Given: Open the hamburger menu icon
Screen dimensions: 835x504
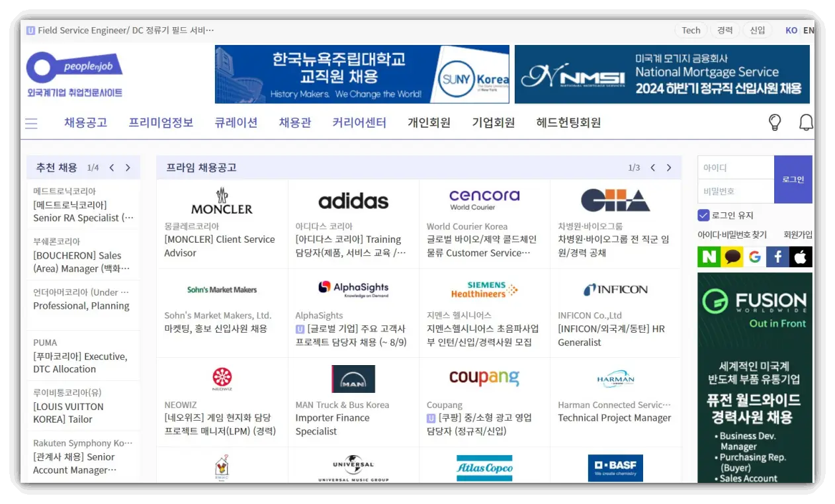Looking at the screenshot, I should (31, 124).
